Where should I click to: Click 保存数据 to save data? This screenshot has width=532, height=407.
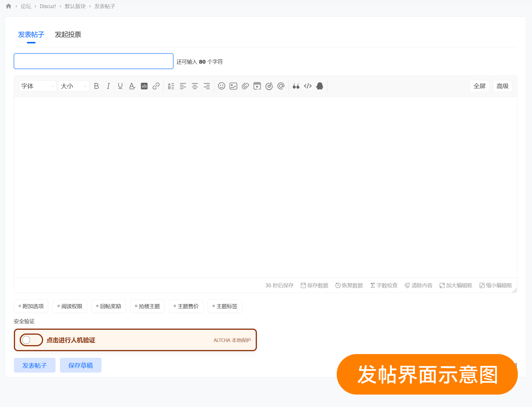[314, 286]
